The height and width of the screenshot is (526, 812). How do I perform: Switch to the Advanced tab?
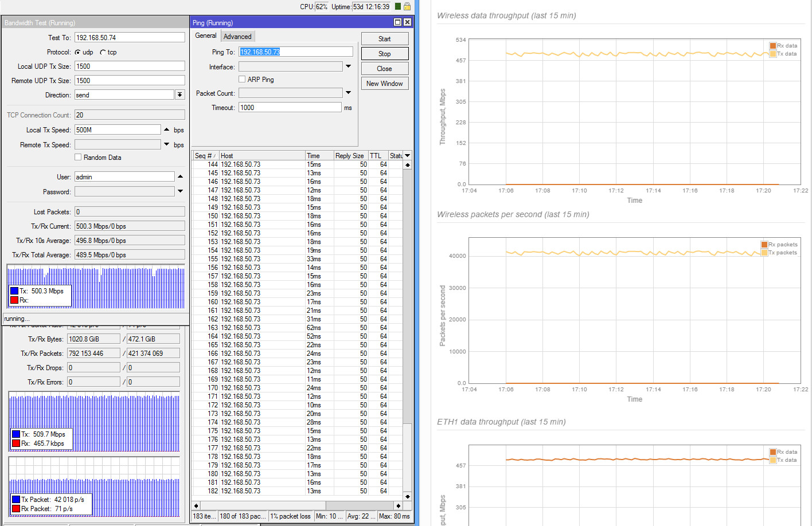tap(237, 36)
